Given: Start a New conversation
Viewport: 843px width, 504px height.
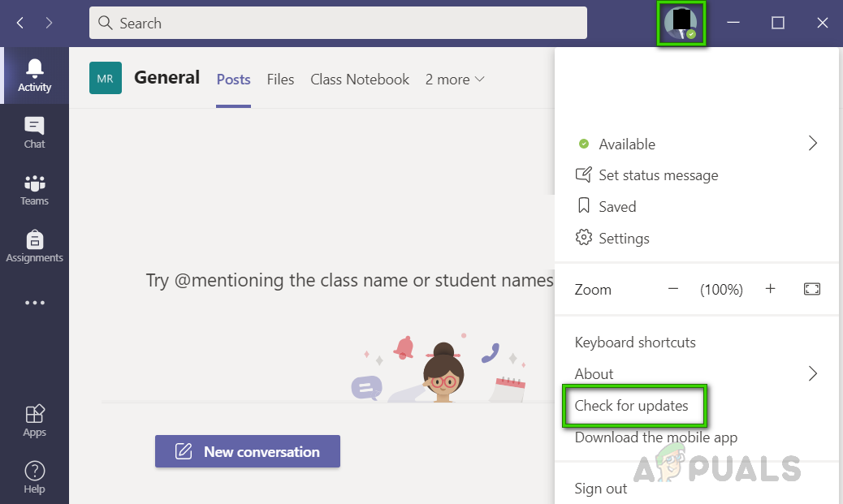Looking at the screenshot, I should [248, 452].
